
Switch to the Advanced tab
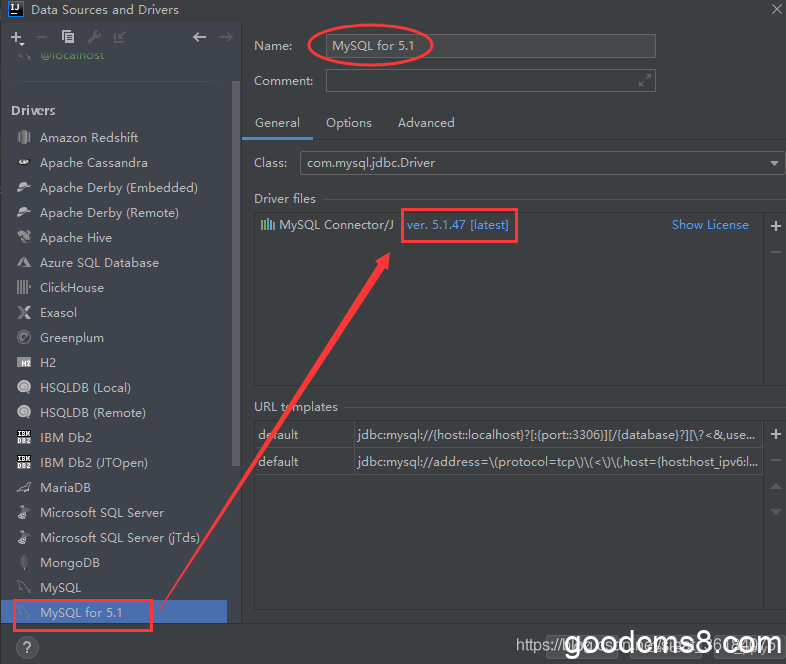pyautogui.click(x=426, y=123)
